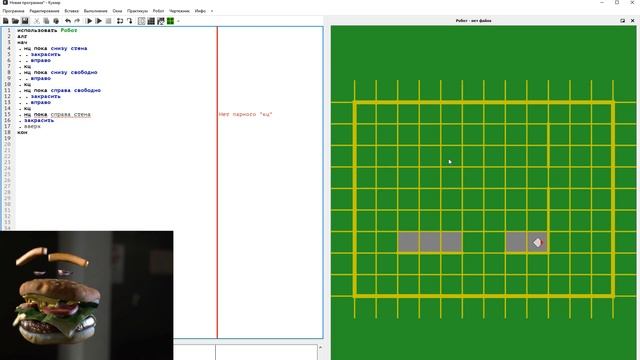Run the program with first play icon

click(x=89, y=21)
